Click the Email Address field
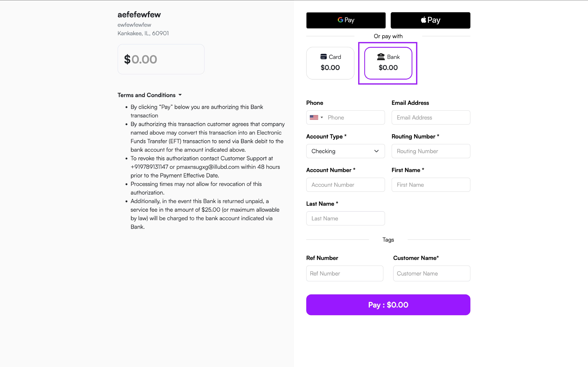The height and width of the screenshot is (367, 588). [x=431, y=117]
